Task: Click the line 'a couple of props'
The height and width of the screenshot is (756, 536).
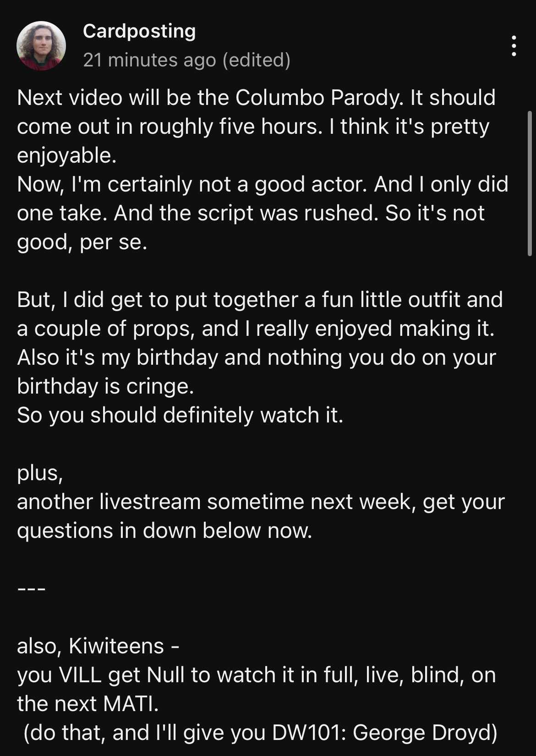Action: point(256,329)
